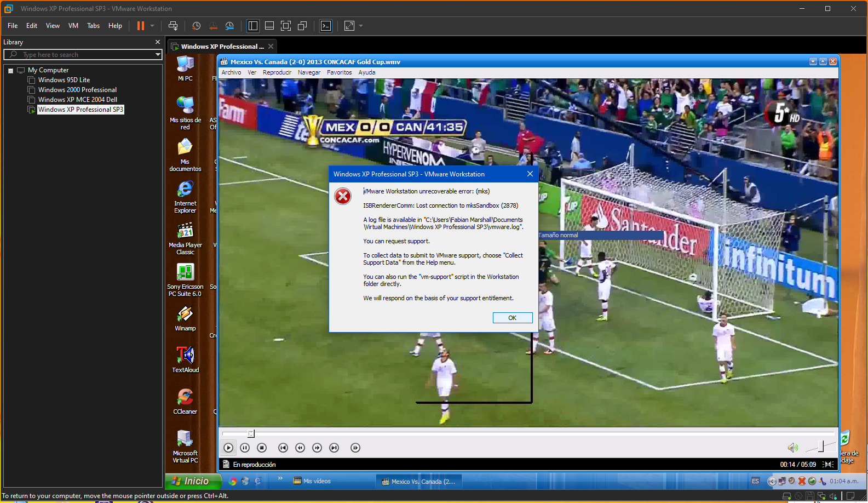
Task: Expand quick launch chevron on XP taskbar
Action: (280, 478)
